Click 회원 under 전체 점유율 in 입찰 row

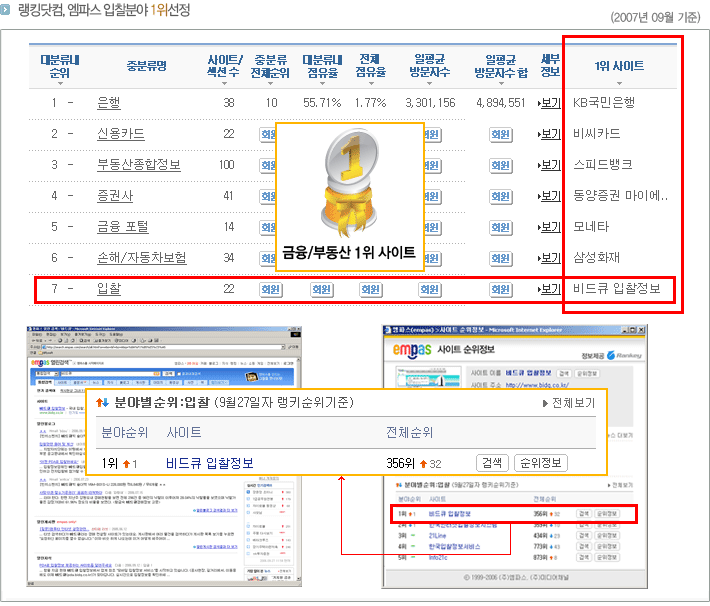click(371, 289)
